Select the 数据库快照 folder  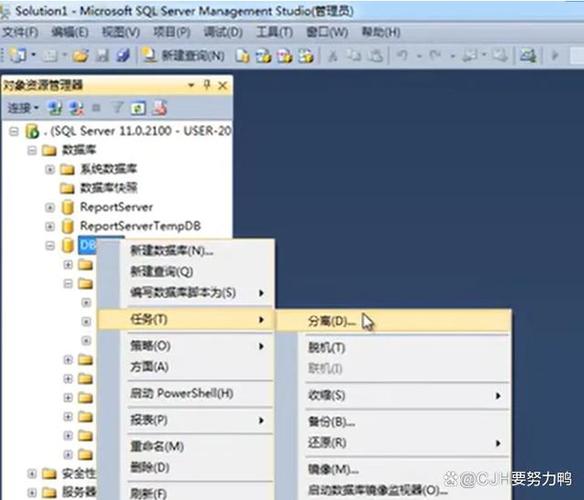pyautogui.click(x=108, y=188)
